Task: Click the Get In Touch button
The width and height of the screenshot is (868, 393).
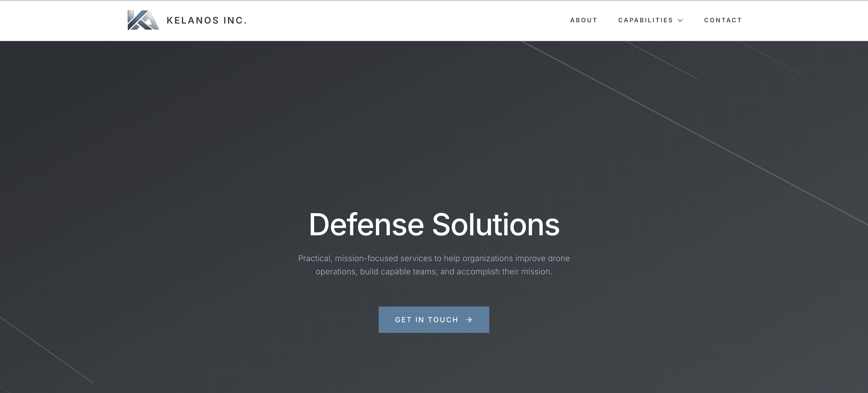Action: [434, 319]
